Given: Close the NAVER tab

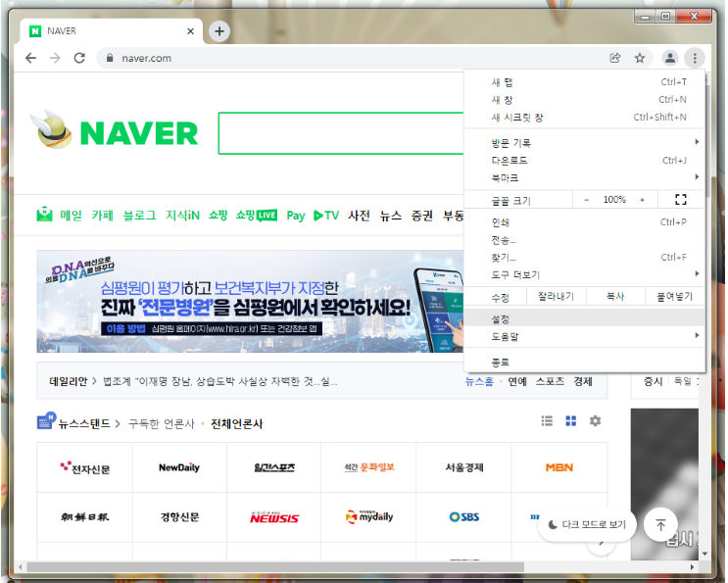Looking at the screenshot, I should [190, 31].
